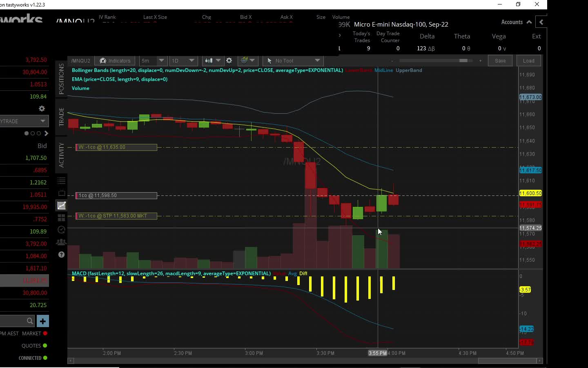This screenshot has width=588, height=368.
Task: Open the TV feed sidebar icon
Action: (62, 193)
